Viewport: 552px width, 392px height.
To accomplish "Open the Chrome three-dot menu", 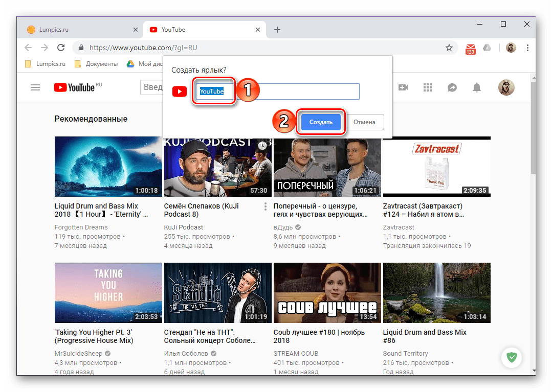I will (527, 48).
